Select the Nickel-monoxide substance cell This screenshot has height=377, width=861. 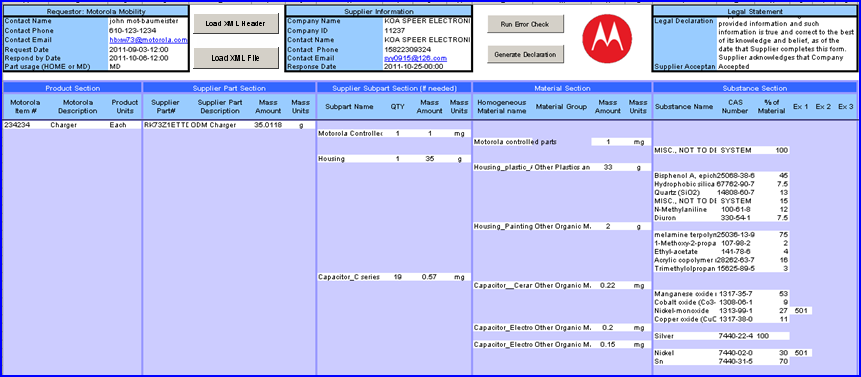(685, 311)
